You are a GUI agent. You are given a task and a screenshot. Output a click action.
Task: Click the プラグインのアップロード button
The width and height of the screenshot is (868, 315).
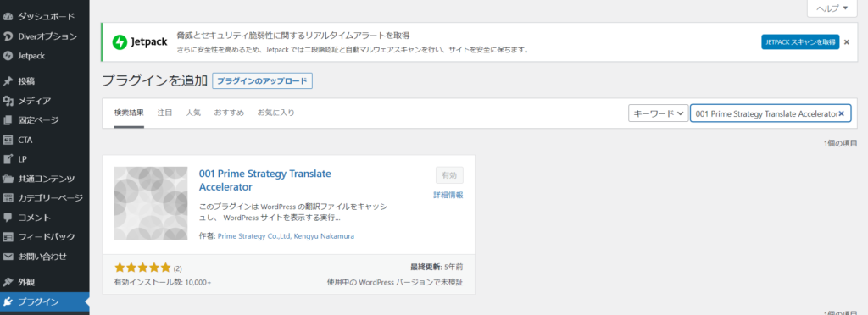(263, 80)
